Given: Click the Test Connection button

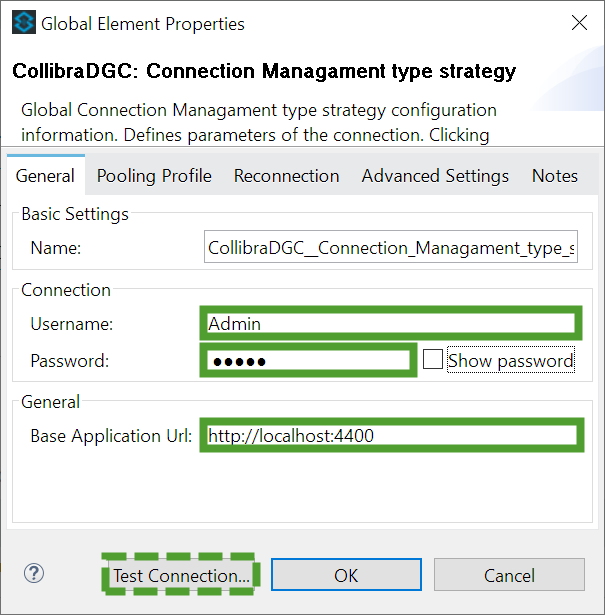Looking at the screenshot, I should [181, 575].
